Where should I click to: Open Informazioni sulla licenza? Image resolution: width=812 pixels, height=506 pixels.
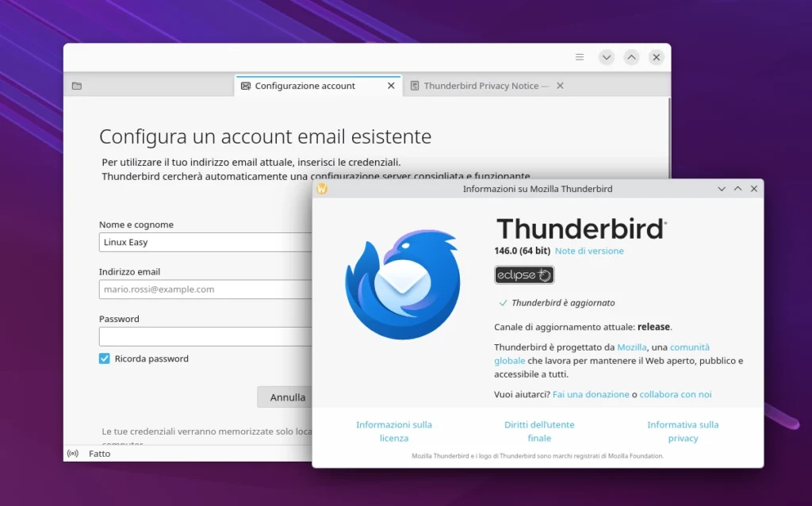(393, 431)
